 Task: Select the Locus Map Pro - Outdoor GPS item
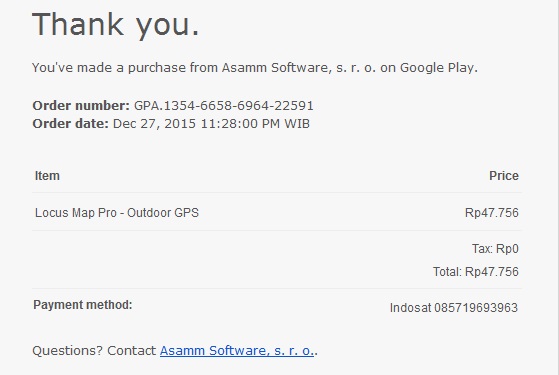(x=117, y=213)
